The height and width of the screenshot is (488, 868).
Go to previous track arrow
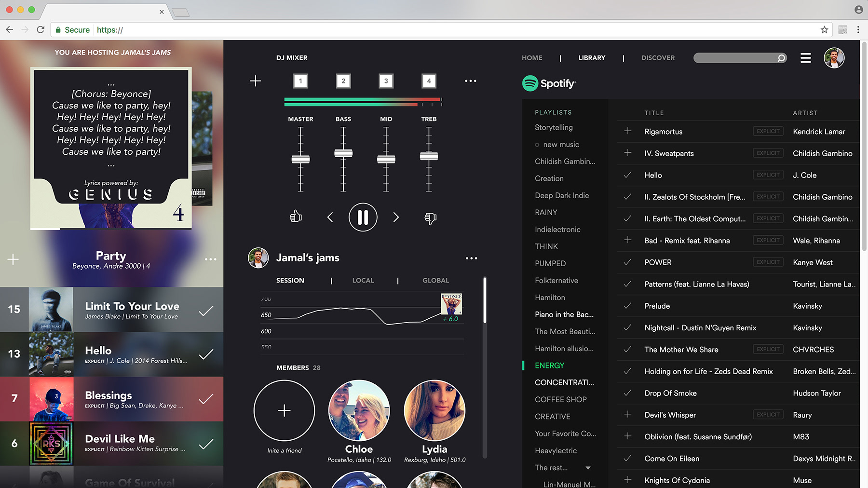click(330, 217)
